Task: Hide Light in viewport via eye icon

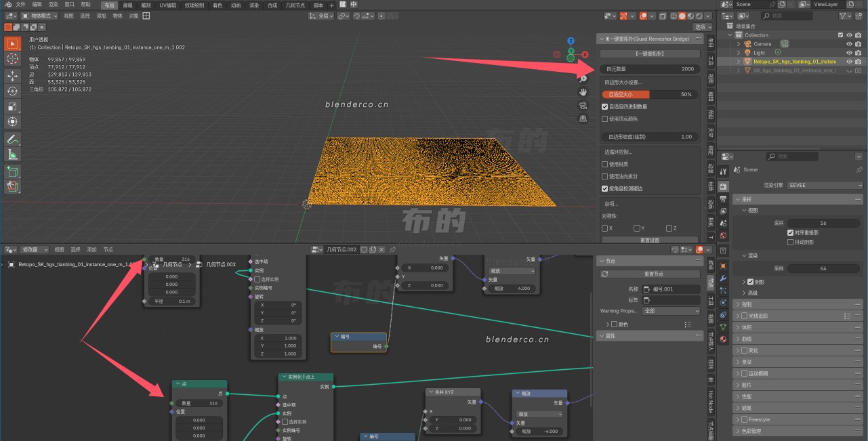Action: click(x=849, y=53)
